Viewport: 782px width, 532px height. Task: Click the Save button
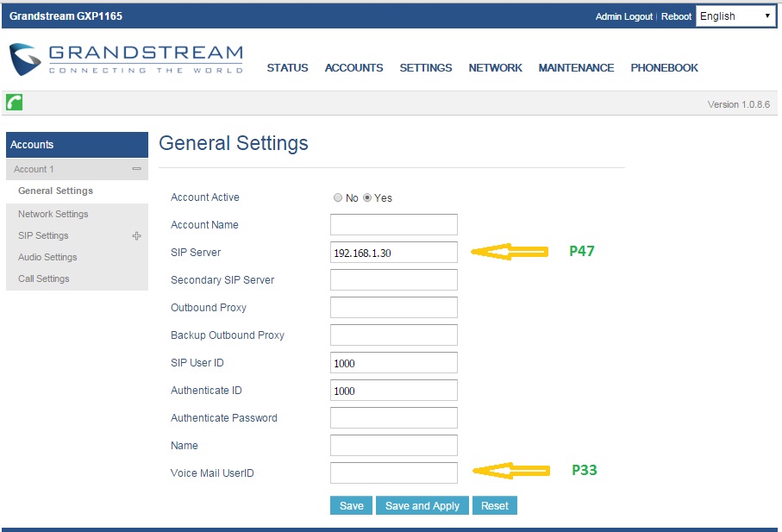pos(351,505)
